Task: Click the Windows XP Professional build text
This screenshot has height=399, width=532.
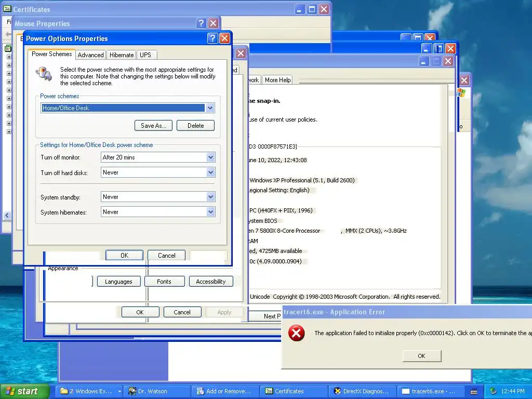Action: tap(302, 180)
